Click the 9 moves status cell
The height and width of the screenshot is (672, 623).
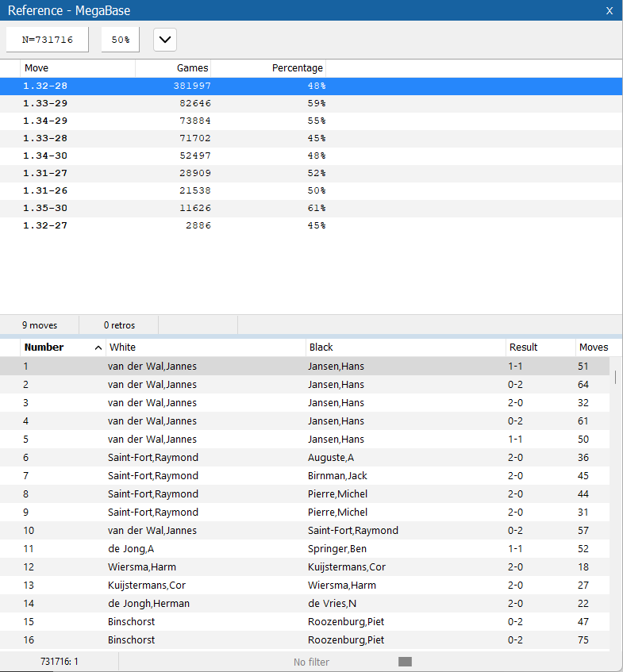coord(40,325)
